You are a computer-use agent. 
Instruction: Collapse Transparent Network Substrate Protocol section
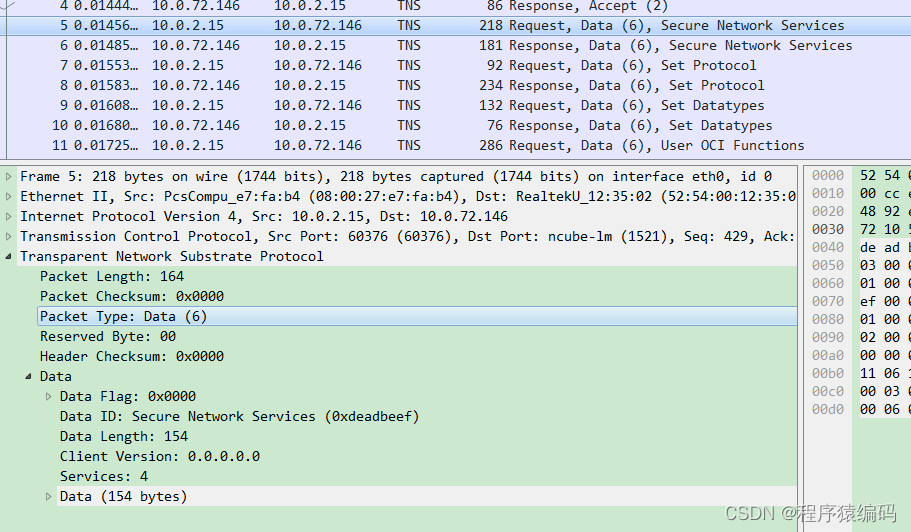click(9, 256)
